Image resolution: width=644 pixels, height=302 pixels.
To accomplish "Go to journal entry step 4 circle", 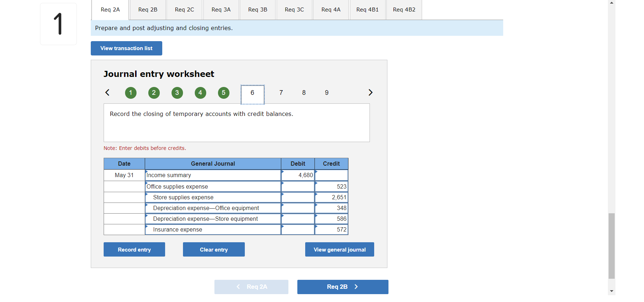I will click(x=200, y=93).
